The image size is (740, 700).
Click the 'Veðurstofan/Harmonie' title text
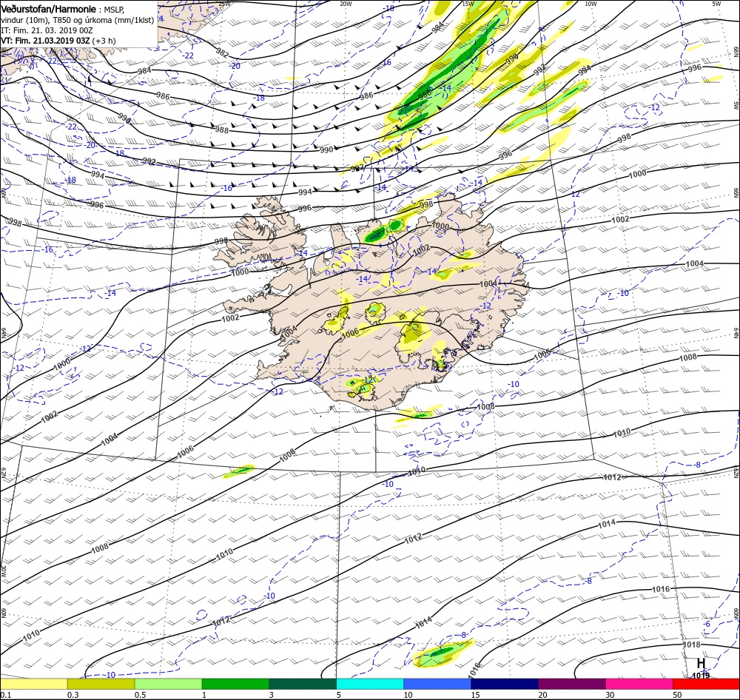click(x=48, y=9)
